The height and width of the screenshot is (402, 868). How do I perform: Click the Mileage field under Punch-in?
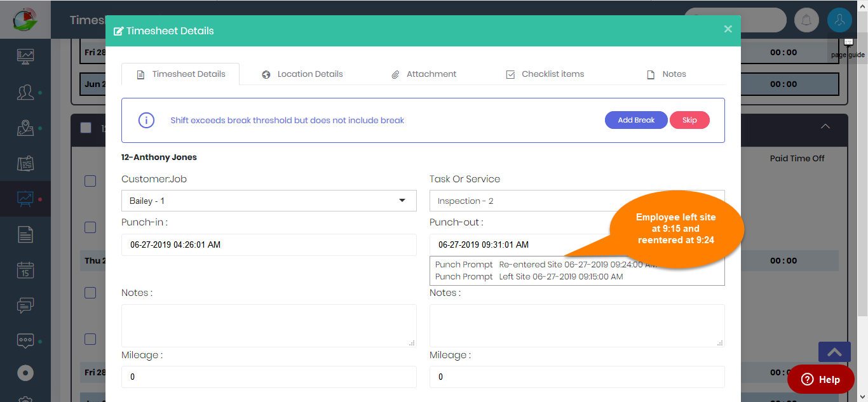tap(269, 377)
